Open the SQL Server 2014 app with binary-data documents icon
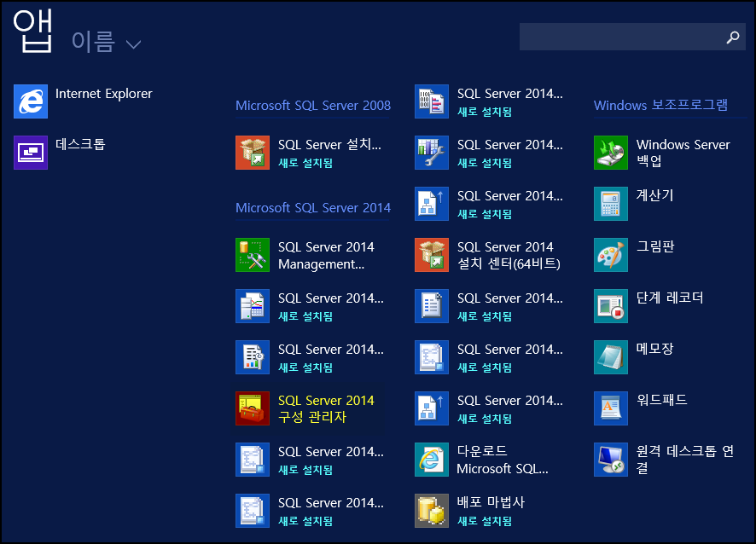Viewport: 756px width, 544px height. pos(489,101)
